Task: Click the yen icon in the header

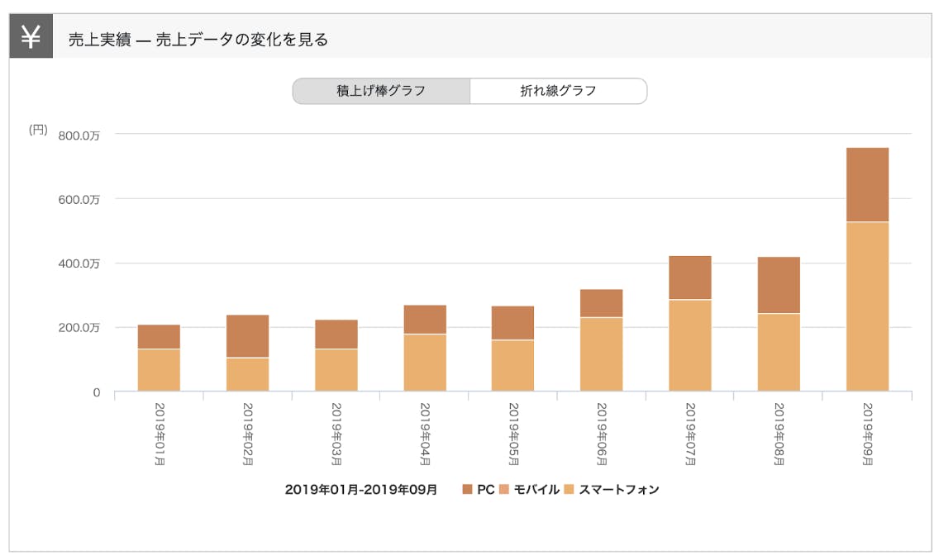Action: pyautogui.click(x=31, y=38)
